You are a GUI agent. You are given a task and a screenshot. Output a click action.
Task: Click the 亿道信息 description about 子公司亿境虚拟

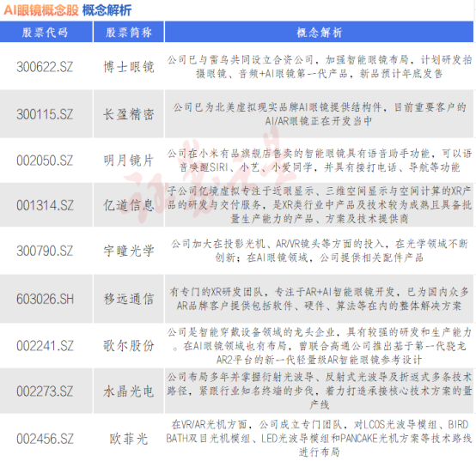coord(319,204)
